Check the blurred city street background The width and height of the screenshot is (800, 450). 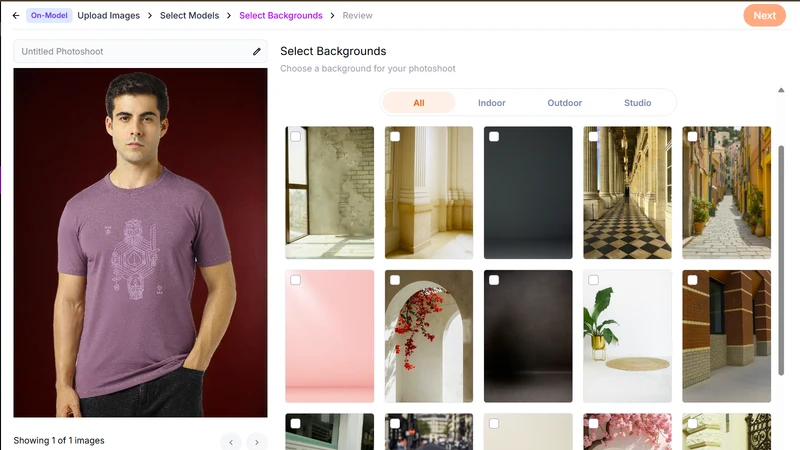coord(395,423)
